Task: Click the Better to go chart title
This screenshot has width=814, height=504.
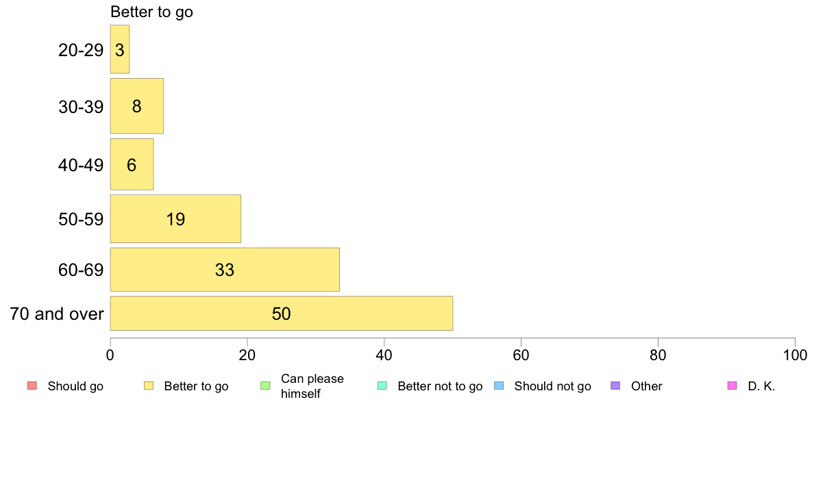Action: [x=151, y=12]
